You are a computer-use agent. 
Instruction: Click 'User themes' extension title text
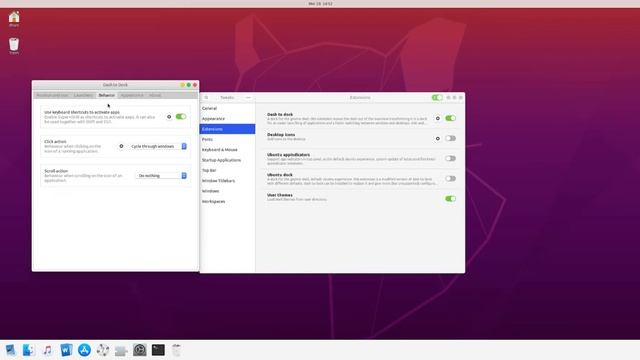coord(280,195)
